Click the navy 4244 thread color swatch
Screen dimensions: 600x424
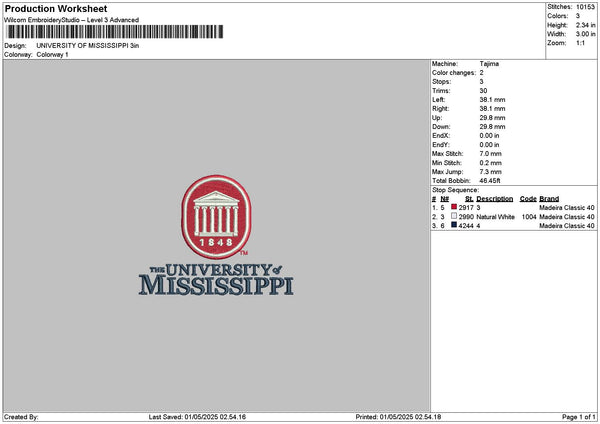click(454, 225)
